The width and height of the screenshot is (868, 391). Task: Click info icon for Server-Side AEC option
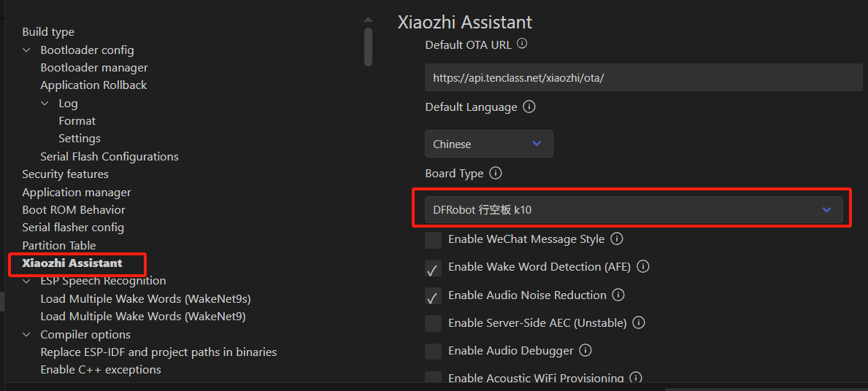[x=639, y=322]
